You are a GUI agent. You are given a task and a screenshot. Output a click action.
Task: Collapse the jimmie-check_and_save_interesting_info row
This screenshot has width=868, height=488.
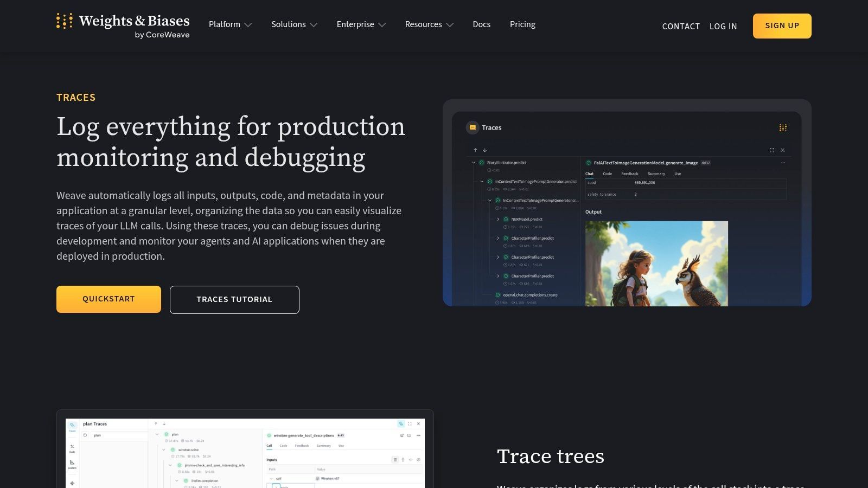(x=170, y=465)
